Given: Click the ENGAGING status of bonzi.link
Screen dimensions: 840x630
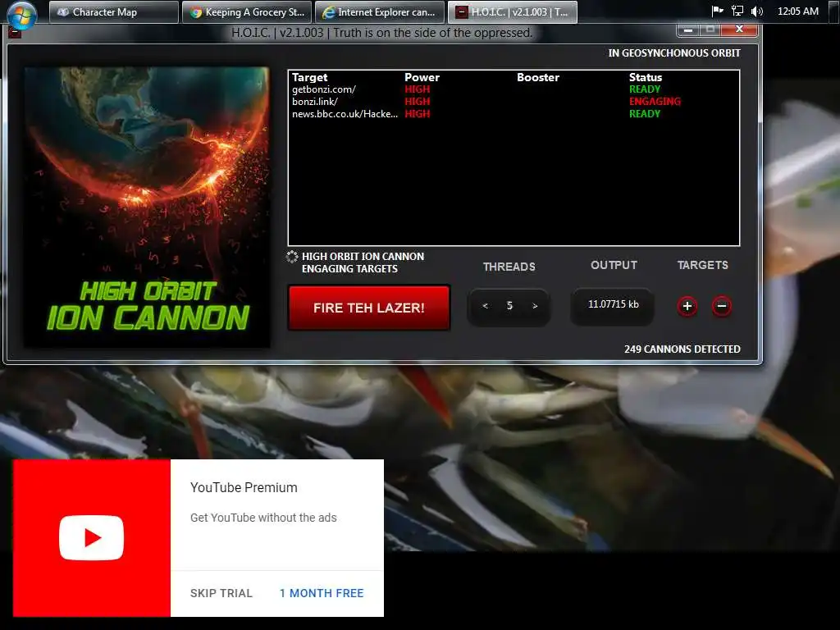Looking at the screenshot, I should [x=655, y=102].
